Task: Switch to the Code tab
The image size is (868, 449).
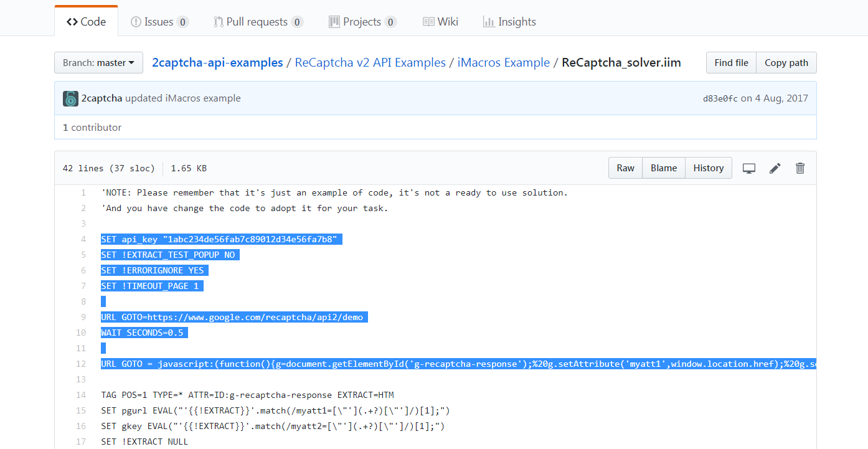Action: coord(86,22)
